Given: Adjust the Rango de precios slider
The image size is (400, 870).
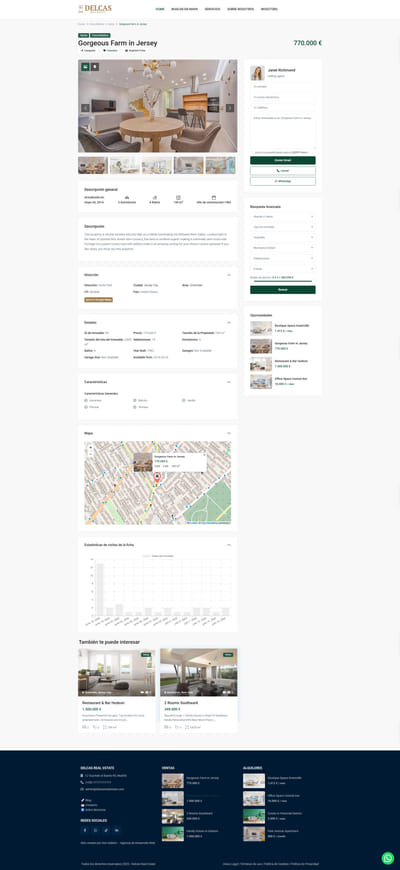Looking at the screenshot, I should (283, 282).
